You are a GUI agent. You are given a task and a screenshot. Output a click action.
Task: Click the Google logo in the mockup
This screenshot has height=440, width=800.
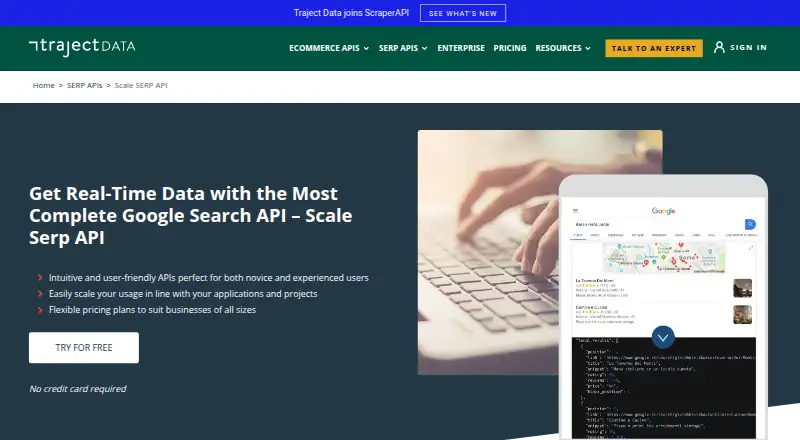click(x=663, y=211)
